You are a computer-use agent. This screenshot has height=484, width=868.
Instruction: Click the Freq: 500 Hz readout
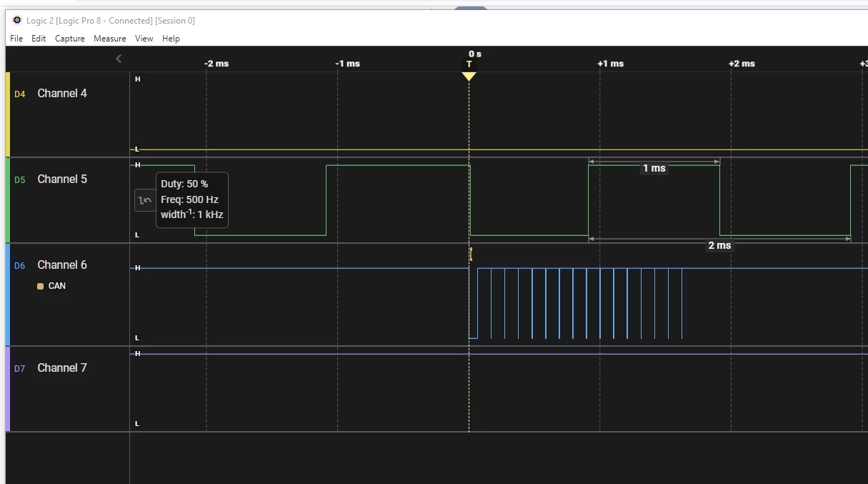(x=189, y=199)
